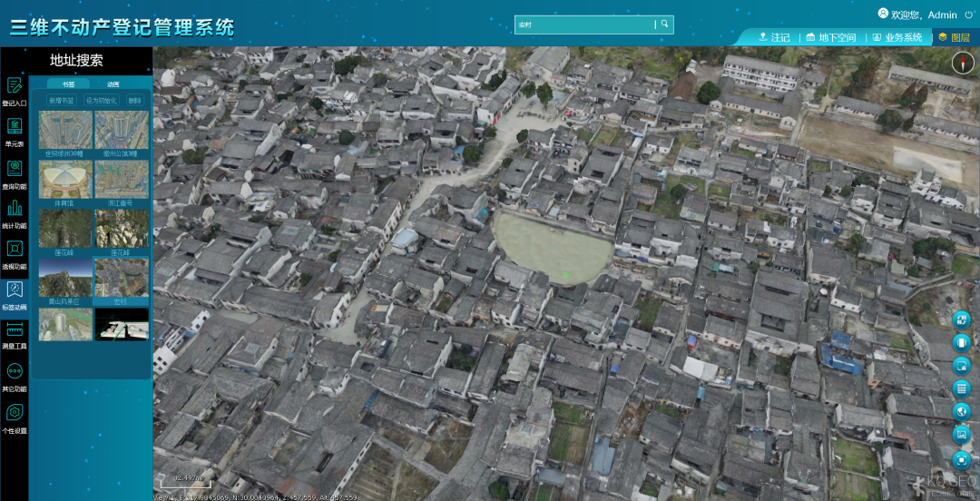Open the 其它功能 ellipsis icon
This screenshot has height=501, width=980.
(x=15, y=371)
